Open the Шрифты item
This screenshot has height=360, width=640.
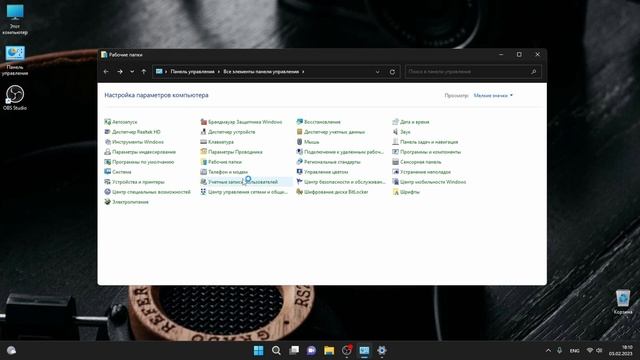[x=406, y=192]
